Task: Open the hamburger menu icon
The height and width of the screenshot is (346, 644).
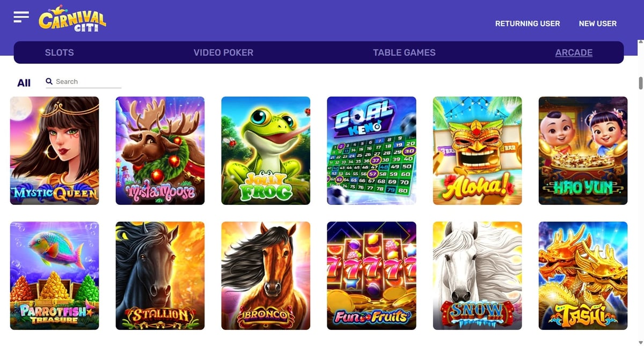Action: [x=21, y=17]
